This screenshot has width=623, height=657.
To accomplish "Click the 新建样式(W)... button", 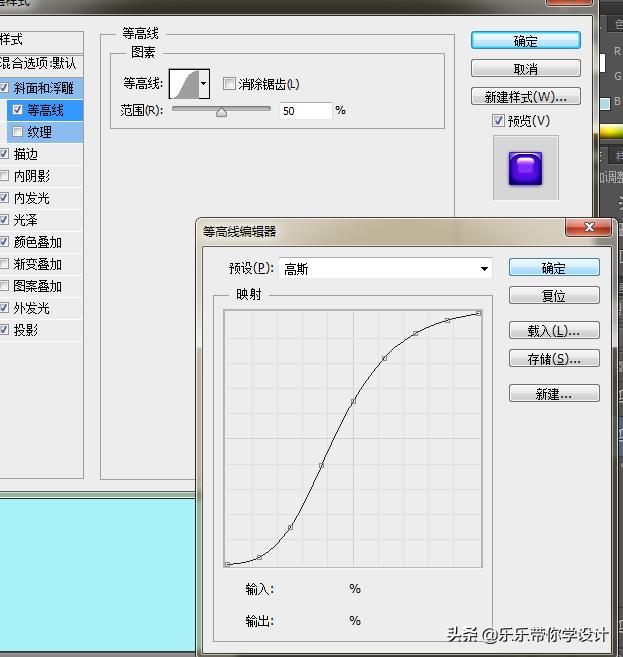I will (x=525, y=96).
